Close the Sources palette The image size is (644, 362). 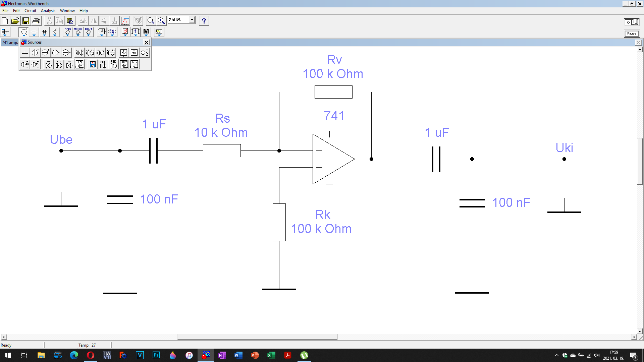pyautogui.click(x=146, y=42)
